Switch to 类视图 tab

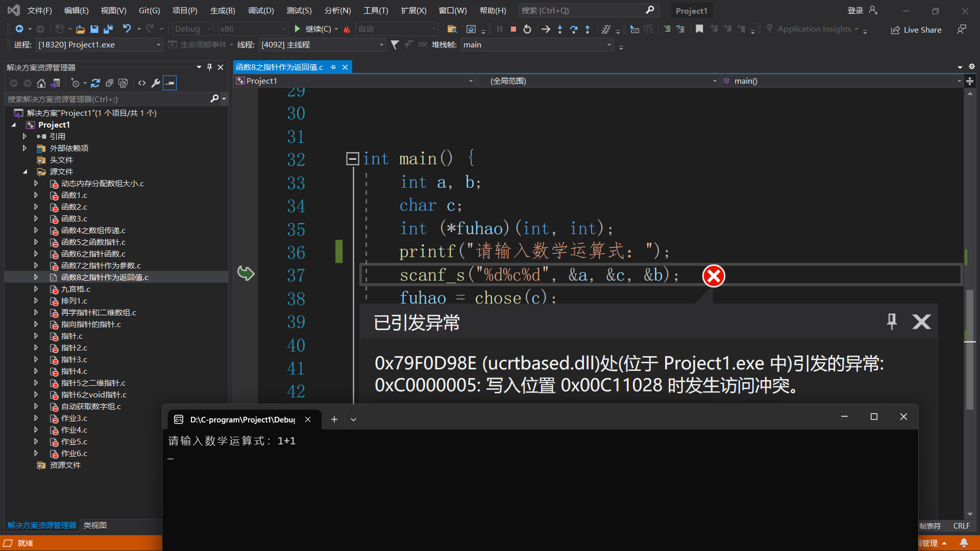(95, 525)
